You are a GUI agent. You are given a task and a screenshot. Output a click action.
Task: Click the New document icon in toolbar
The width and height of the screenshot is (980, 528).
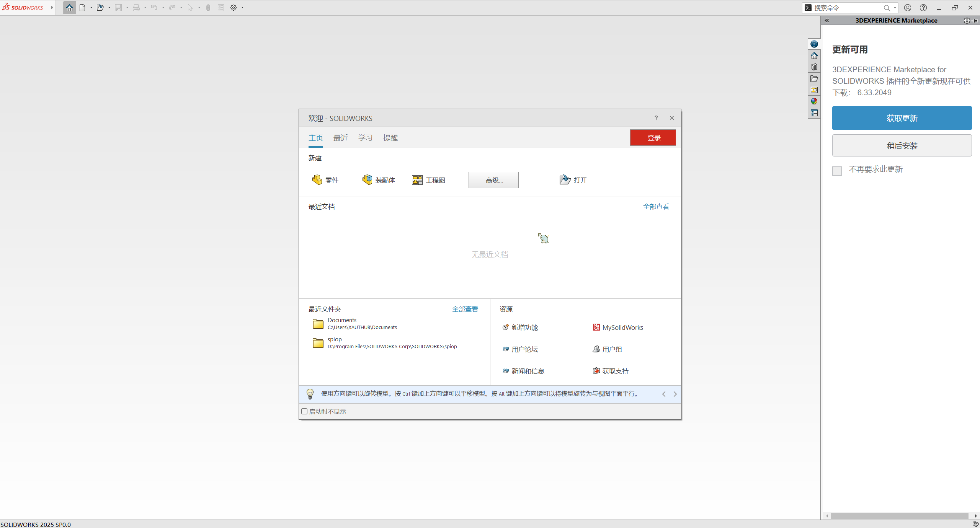[x=82, y=8]
